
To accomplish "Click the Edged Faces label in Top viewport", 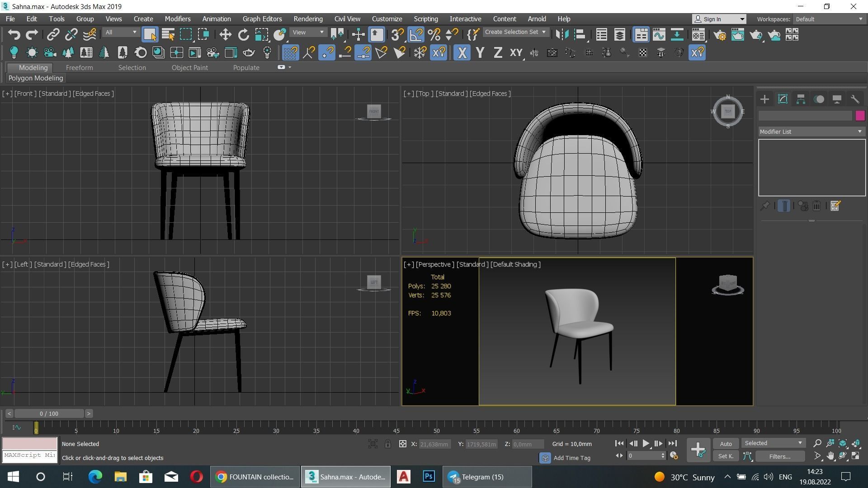I will (490, 94).
